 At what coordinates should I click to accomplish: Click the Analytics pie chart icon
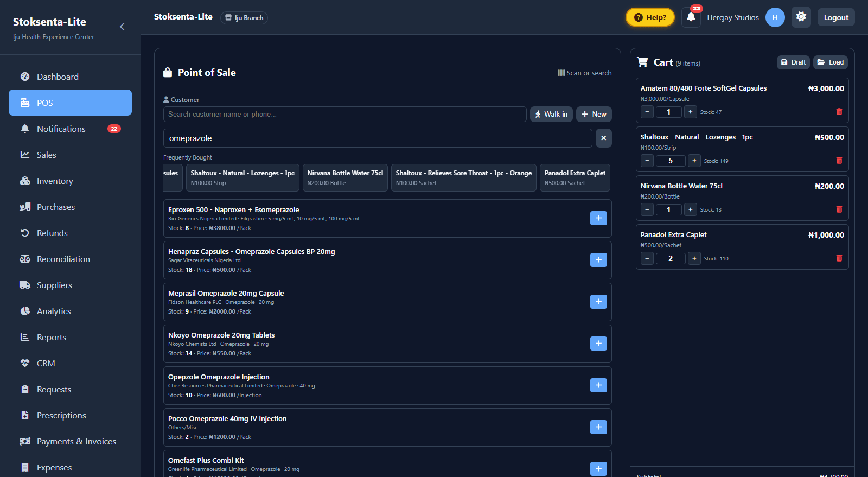click(x=25, y=311)
